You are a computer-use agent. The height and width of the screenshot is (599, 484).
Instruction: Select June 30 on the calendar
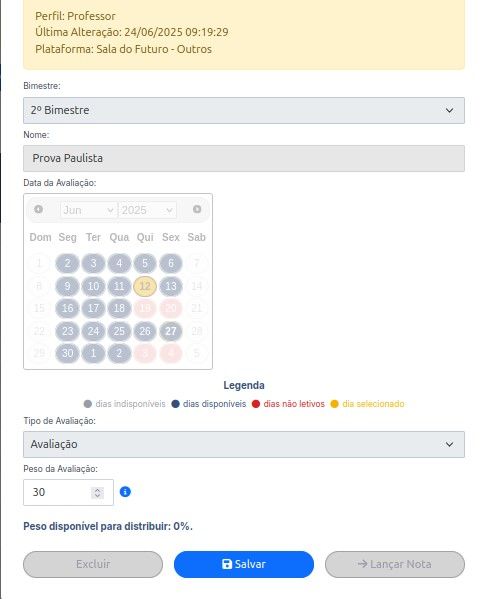[x=68, y=353]
